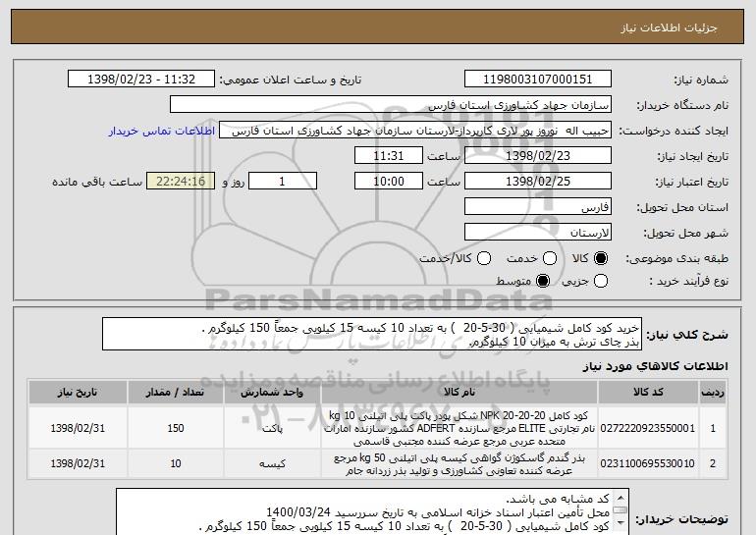Click the واحد شمارش column header
Screen dimensions: 756x535
click(272, 393)
